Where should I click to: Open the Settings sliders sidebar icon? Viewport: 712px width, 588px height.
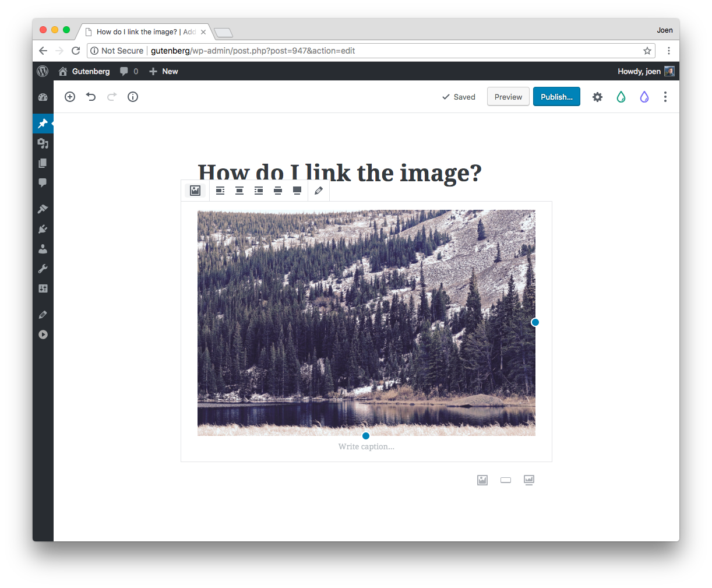point(43,288)
